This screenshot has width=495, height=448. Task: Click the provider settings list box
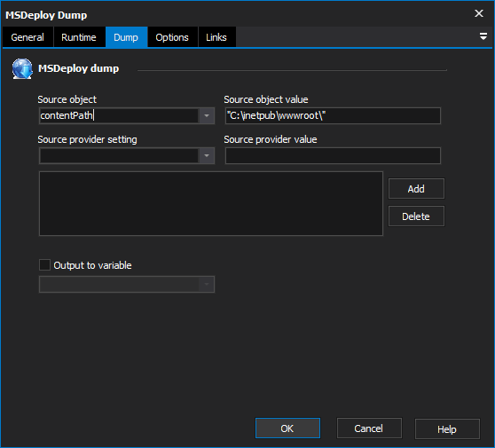211,204
